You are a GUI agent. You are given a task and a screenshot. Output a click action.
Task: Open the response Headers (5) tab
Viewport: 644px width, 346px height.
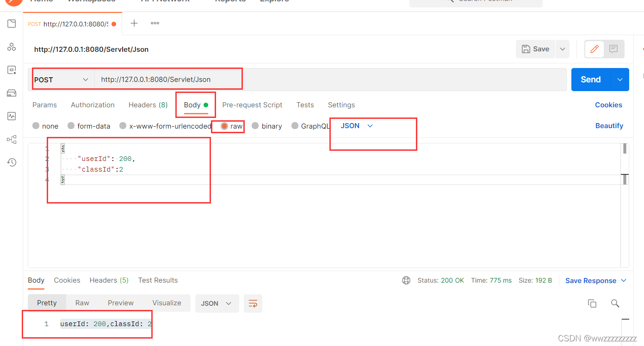(x=109, y=280)
